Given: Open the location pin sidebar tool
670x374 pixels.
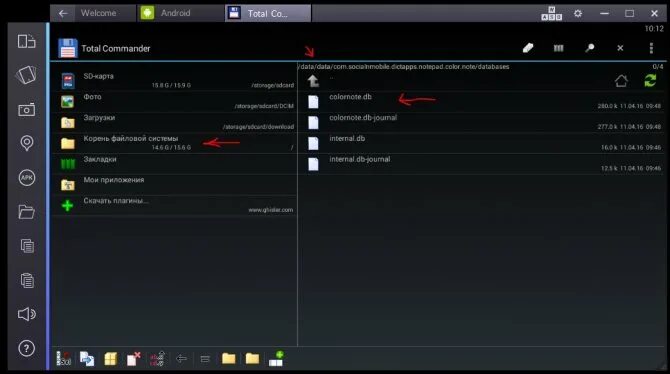Looking at the screenshot, I should 26,143.
